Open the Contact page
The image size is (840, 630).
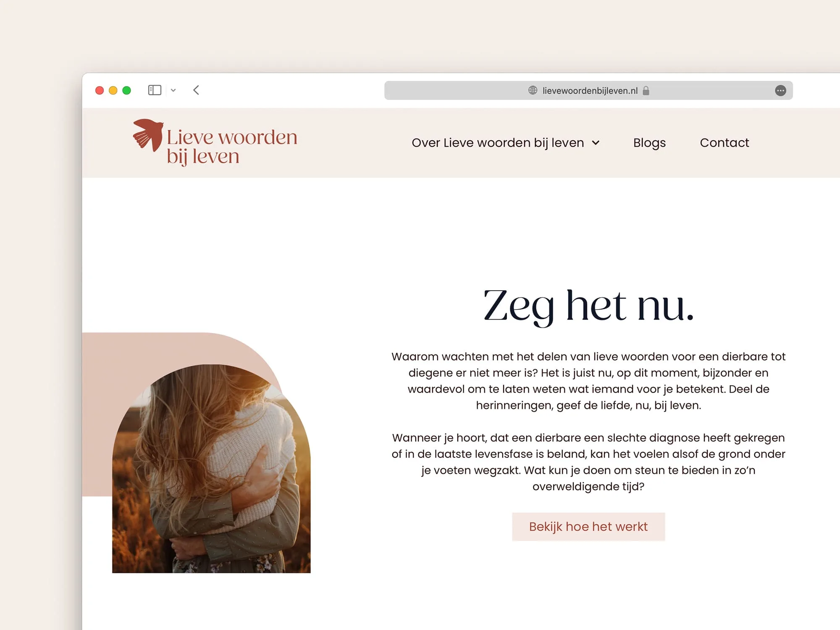[x=724, y=143]
